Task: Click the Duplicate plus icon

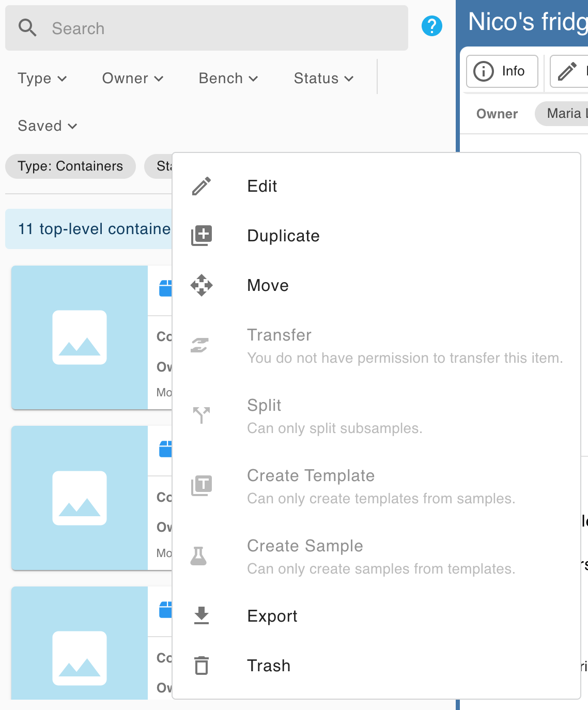Action: 202,236
